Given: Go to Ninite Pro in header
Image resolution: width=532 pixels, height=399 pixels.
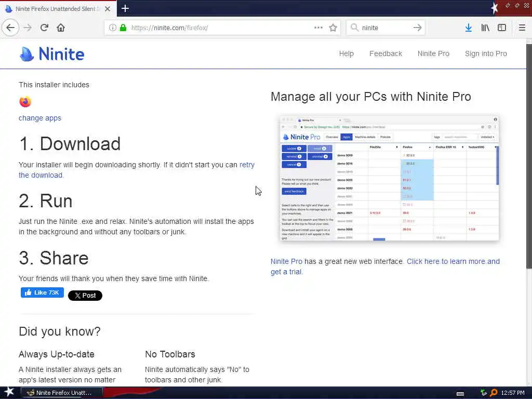Looking at the screenshot, I should [x=433, y=54].
